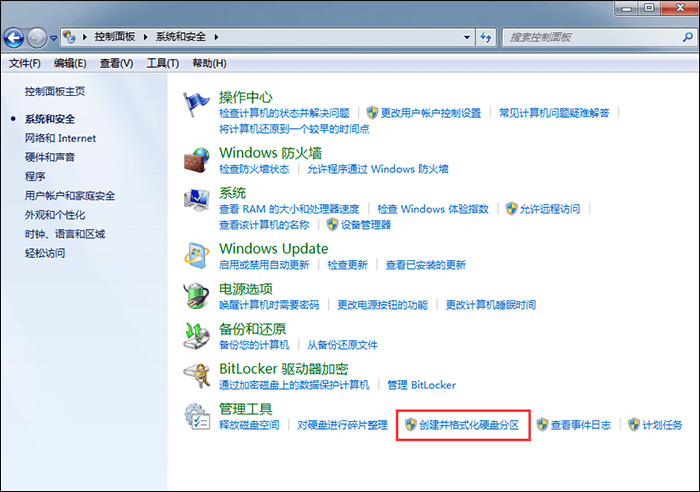The image size is (700, 492).
Task: Click shield icon beside 查看事件日志
Action: click(542, 425)
